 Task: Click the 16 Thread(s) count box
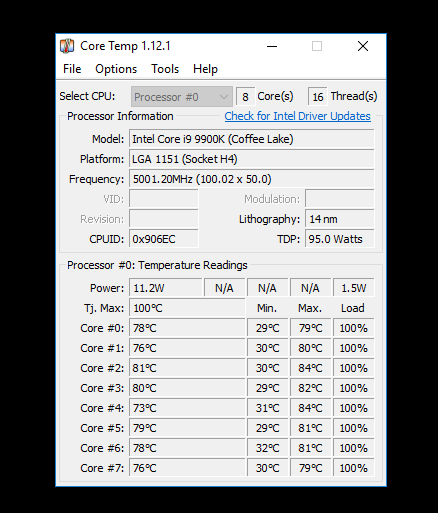(318, 97)
